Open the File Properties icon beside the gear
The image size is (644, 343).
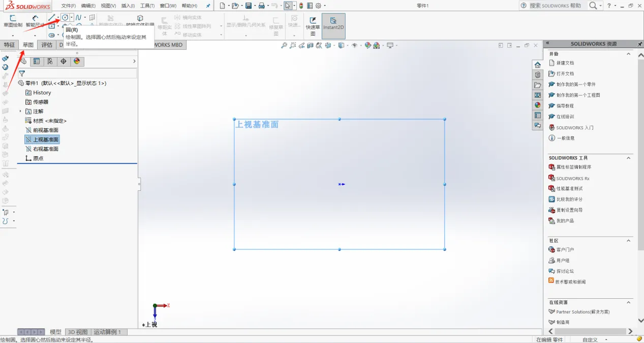point(310,6)
